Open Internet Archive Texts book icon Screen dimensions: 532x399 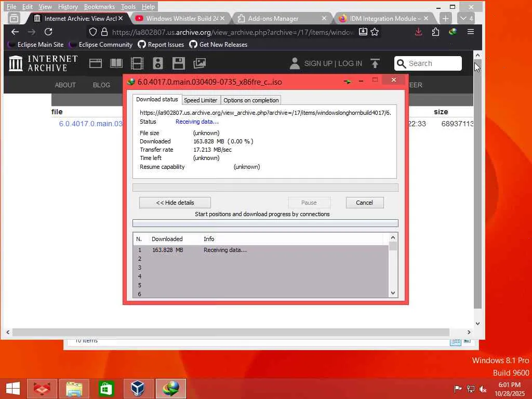(x=116, y=63)
